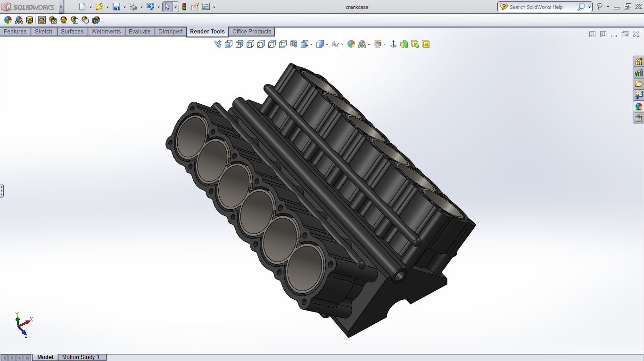Open dropdown arrow next to New
The width and height of the screenshot is (644, 361).
point(91,7)
